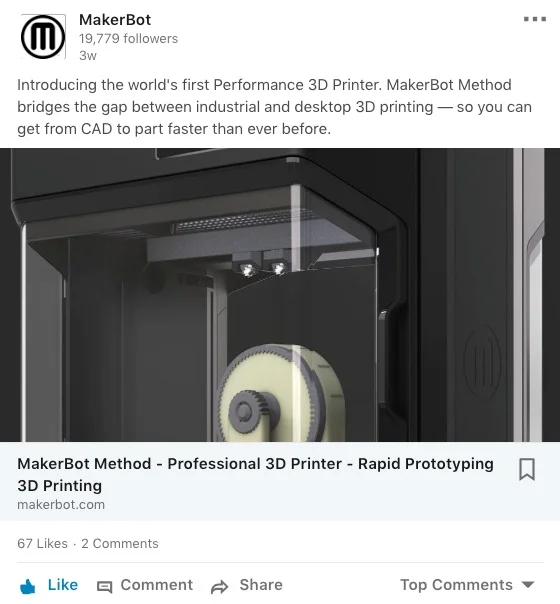This screenshot has height=604, width=560.
Task: View the 19,779 followers count
Action: pyautogui.click(x=128, y=39)
